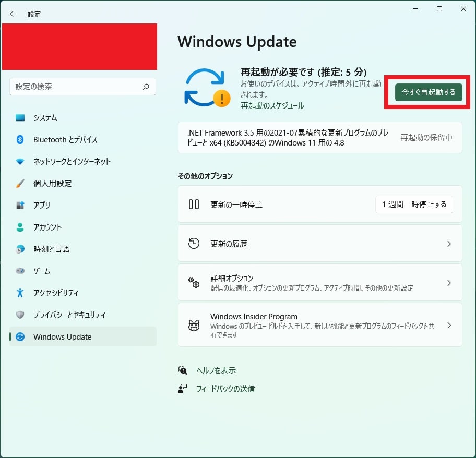Click the 更新の一時停止 label
Screen dimensions: 476x458
pos(236,204)
